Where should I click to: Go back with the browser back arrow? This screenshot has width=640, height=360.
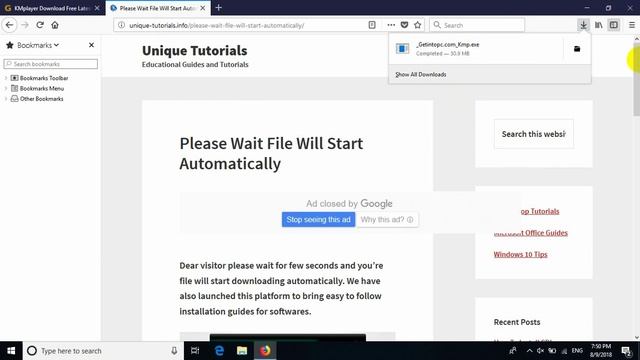point(9,25)
